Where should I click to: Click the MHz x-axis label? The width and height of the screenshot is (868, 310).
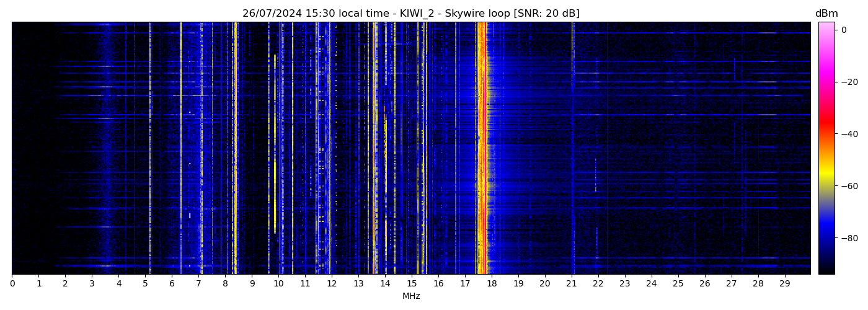point(411,296)
